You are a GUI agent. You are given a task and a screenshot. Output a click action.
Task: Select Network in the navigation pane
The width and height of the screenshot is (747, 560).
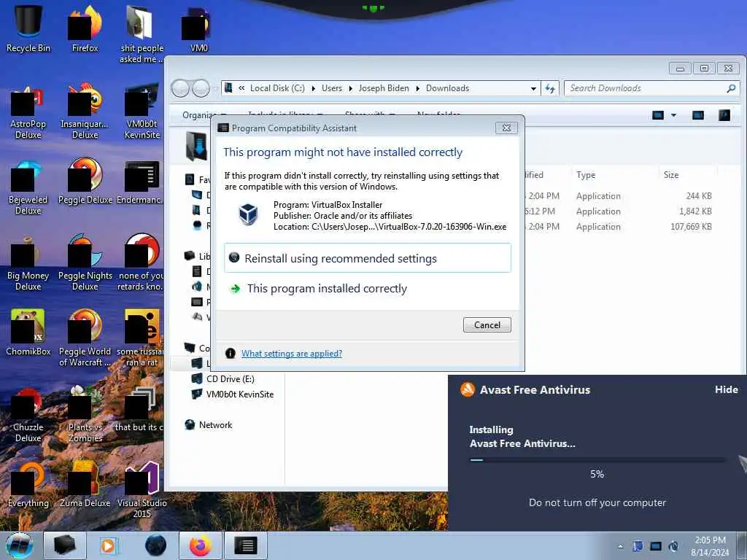coord(209,425)
